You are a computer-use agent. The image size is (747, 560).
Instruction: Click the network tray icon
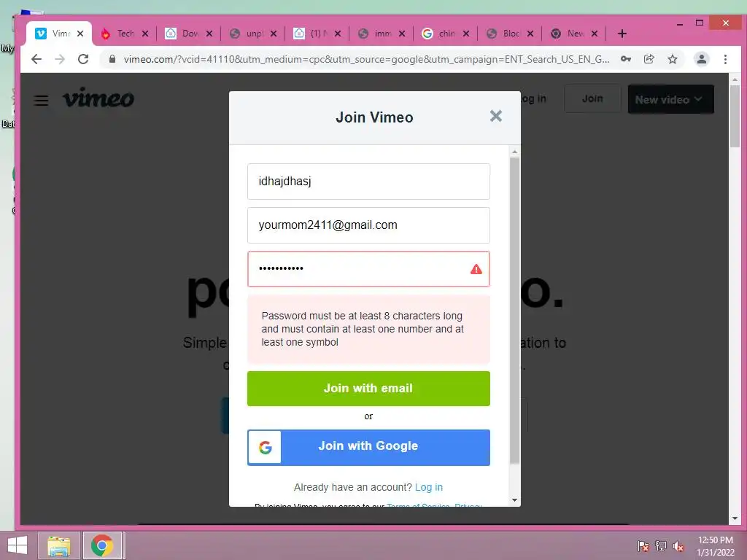661,546
